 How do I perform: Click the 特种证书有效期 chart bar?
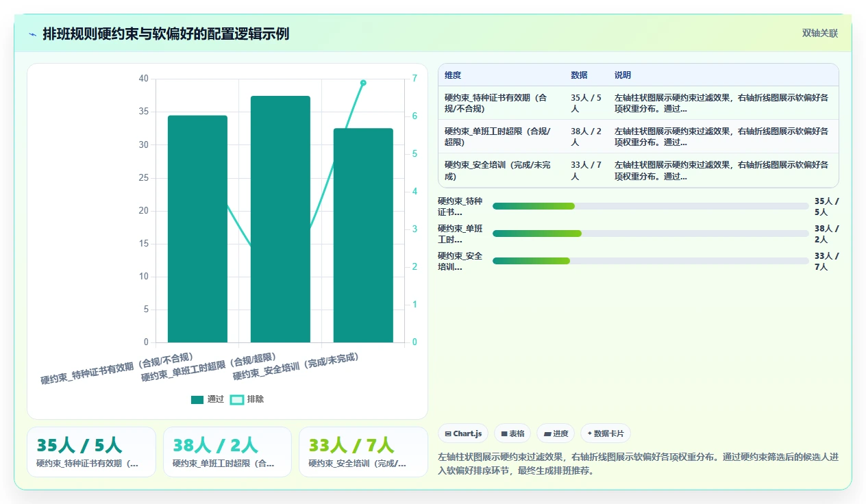click(197, 229)
